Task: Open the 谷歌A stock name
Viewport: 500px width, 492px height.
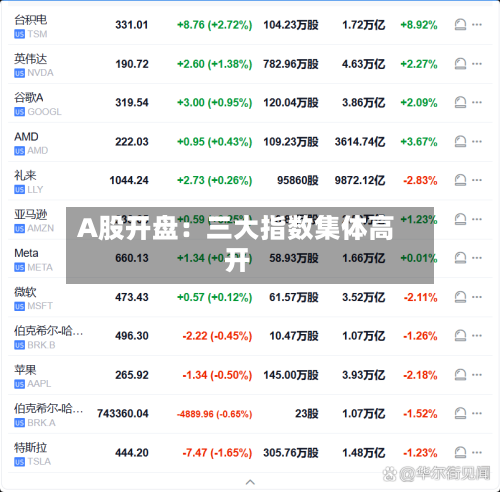Action: (28, 98)
